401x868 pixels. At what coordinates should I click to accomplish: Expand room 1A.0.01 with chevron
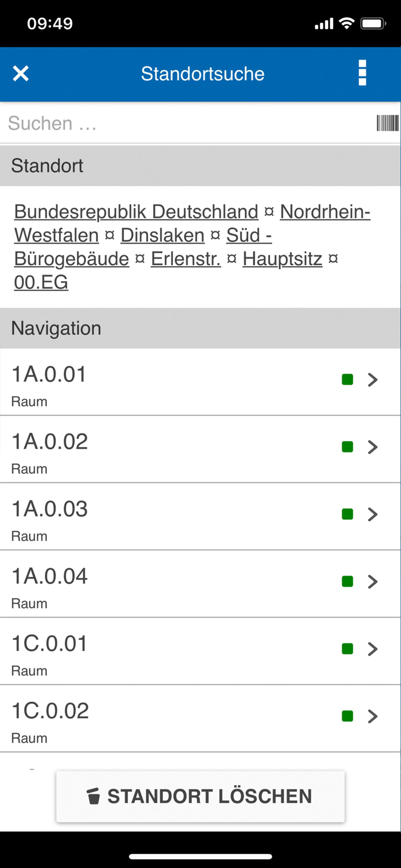tap(373, 380)
